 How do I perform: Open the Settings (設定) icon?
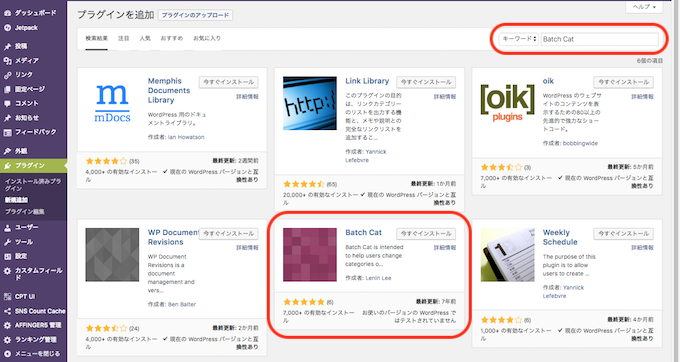(7, 256)
